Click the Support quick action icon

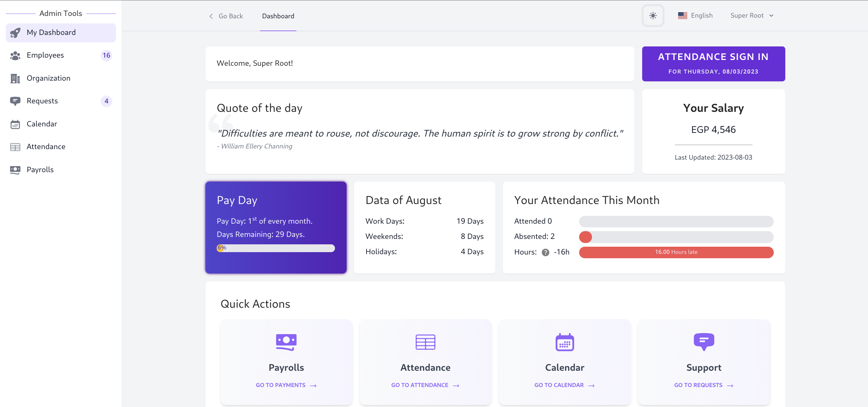coord(704,342)
